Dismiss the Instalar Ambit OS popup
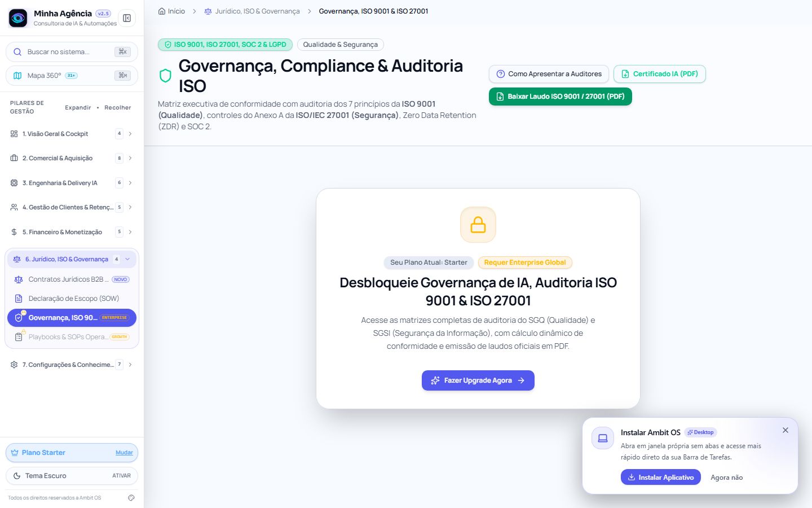Viewport: 812px width, 508px height. coord(785,430)
